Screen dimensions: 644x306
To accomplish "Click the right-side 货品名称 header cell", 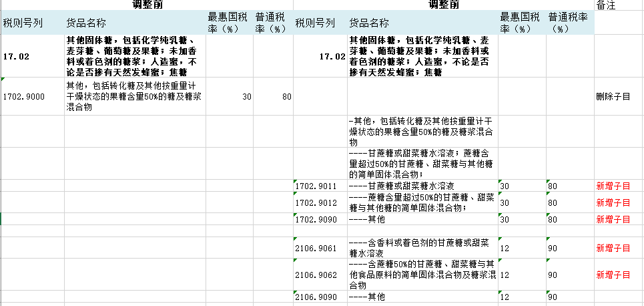I will [422, 23].
